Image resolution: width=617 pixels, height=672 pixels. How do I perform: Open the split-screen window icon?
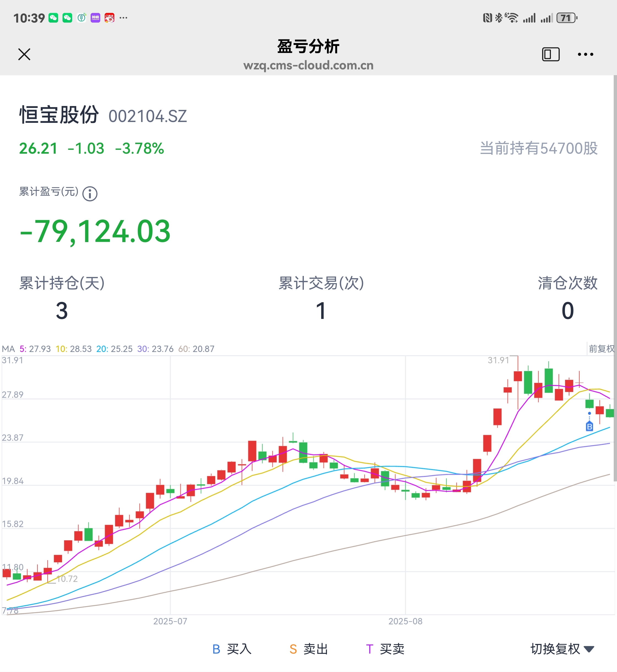click(551, 55)
